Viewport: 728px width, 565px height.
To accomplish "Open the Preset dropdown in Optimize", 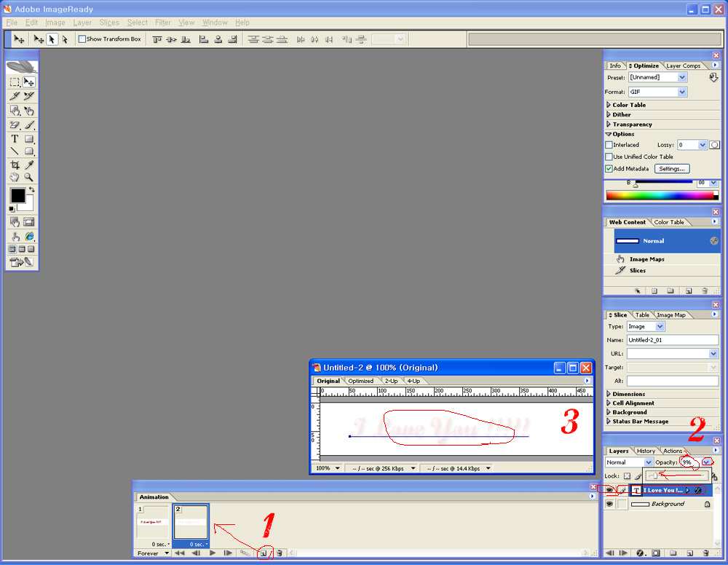I will point(682,77).
